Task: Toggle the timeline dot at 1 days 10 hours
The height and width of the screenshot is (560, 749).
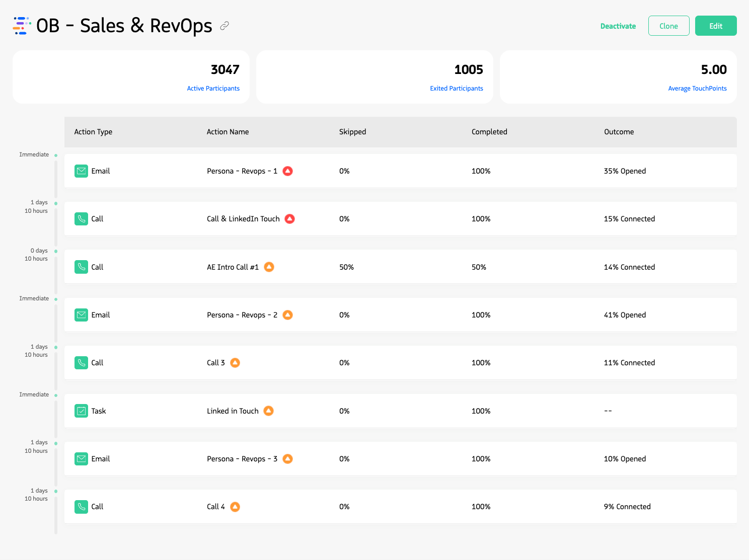Action: coord(56,204)
